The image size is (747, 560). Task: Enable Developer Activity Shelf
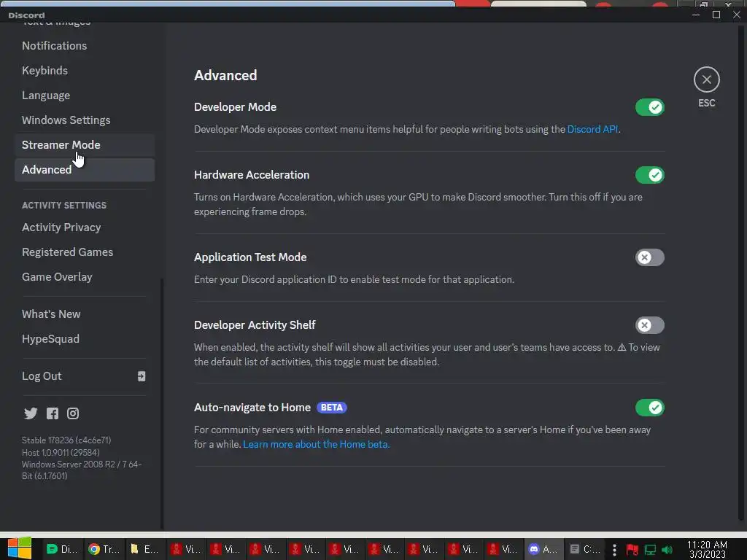[649, 325]
